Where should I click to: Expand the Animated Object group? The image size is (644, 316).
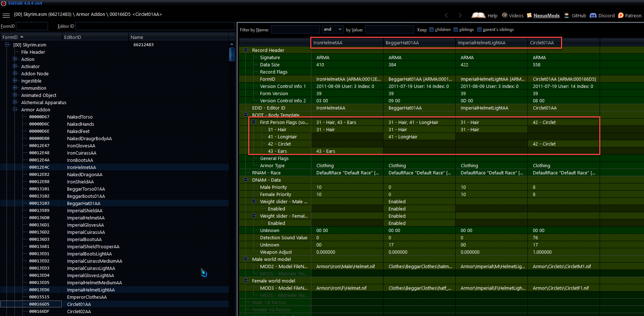pos(15,95)
